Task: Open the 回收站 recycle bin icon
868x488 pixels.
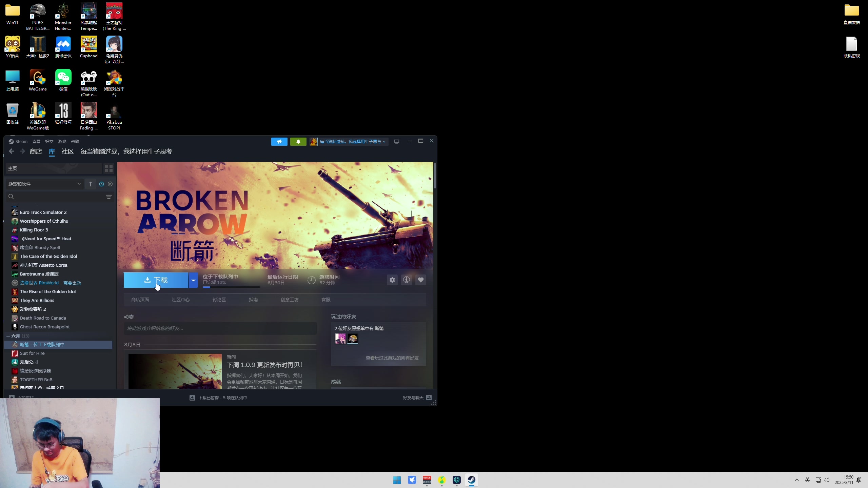Action: (x=12, y=114)
